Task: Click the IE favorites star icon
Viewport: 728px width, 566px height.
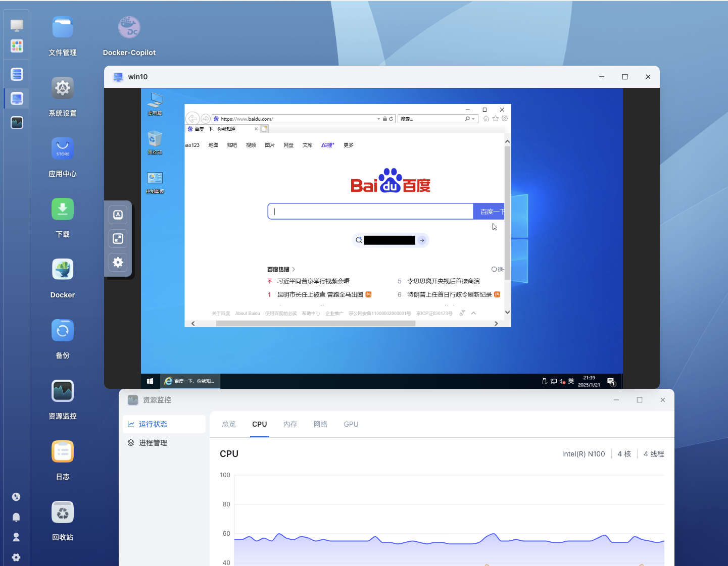Action: coord(496,119)
